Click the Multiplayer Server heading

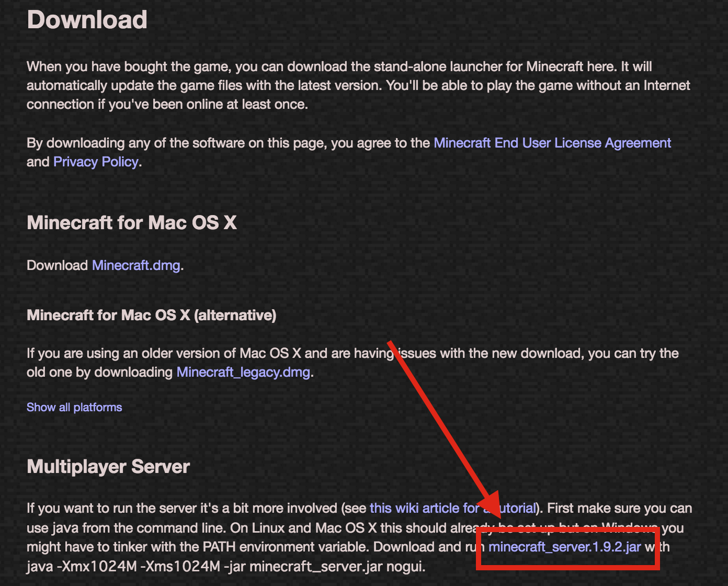tap(108, 466)
